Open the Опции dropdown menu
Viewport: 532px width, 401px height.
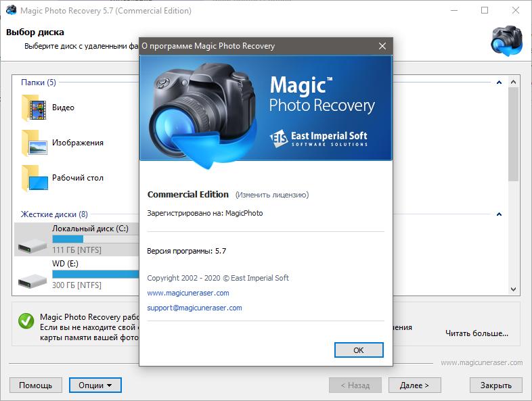tap(95, 385)
